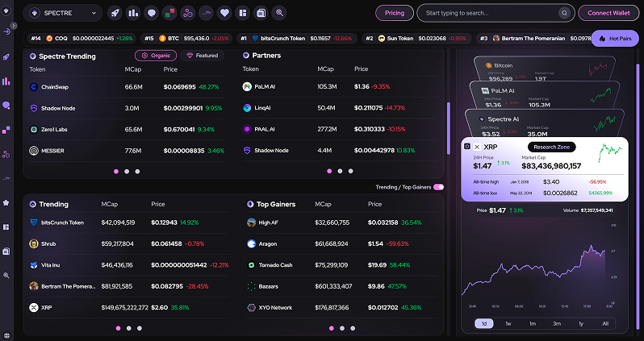Image resolution: width=644 pixels, height=341 pixels.
Task: Select the layout grid icon in left sidebar
Action: pyautogui.click(x=6, y=227)
